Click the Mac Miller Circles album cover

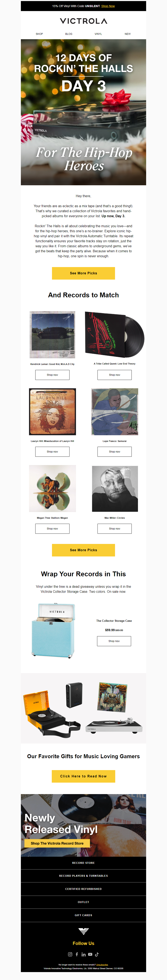pos(115,488)
